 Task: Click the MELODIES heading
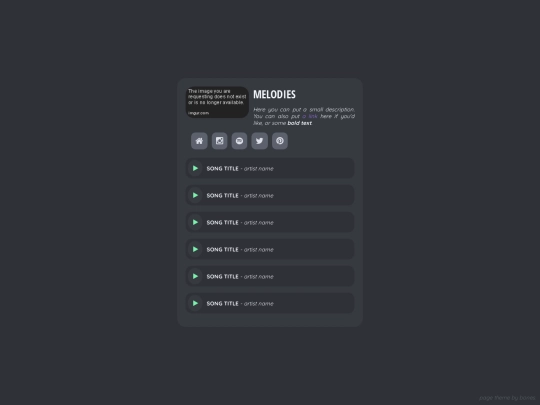click(x=274, y=94)
